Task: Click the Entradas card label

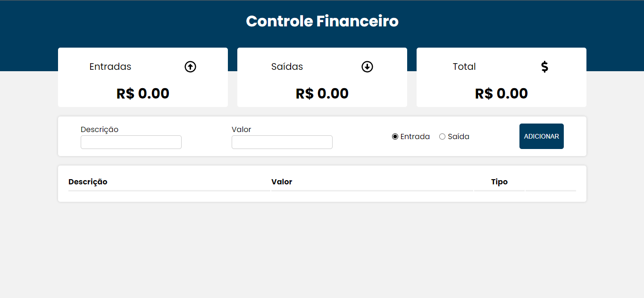Action: click(x=110, y=66)
